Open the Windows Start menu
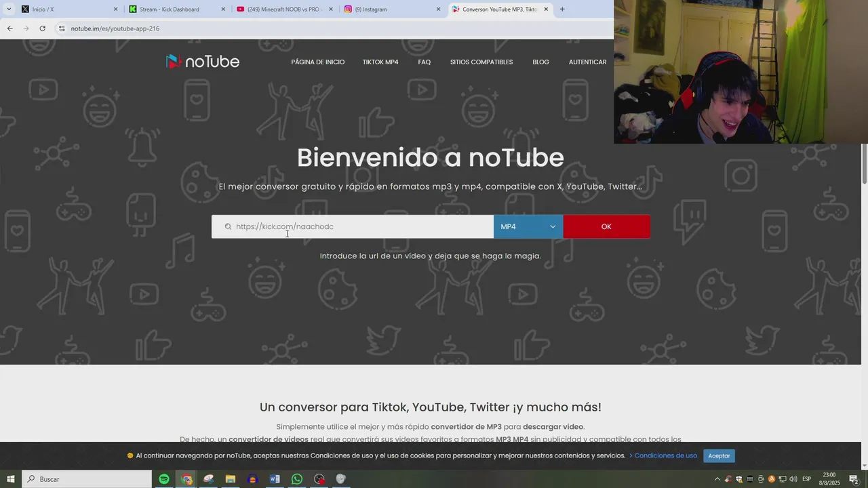Image resolution: width=868 pixels, height=488 pixels. 11,479
